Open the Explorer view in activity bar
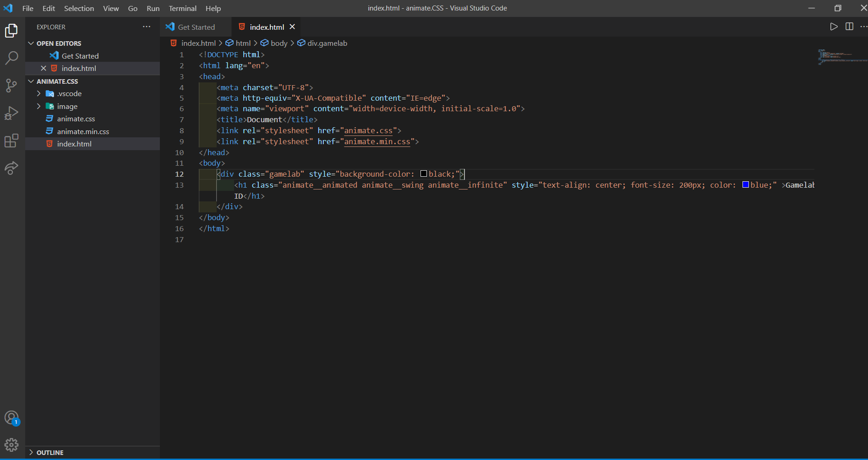The image size is (868, 460). point(11,31)
